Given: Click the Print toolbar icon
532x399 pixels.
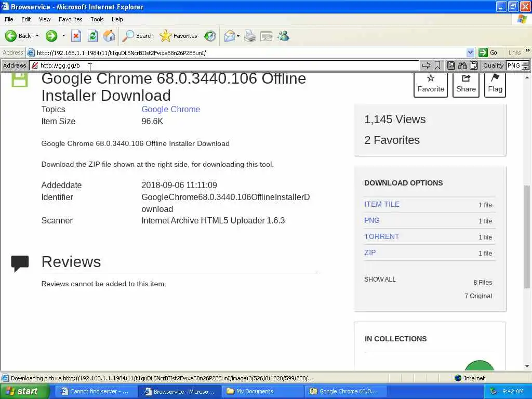Looking at the screenshot, I should pos(250,36).
